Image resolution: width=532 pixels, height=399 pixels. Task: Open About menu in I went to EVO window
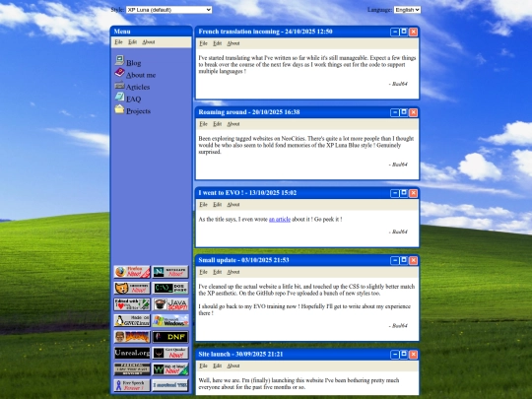tap(233, 205)
